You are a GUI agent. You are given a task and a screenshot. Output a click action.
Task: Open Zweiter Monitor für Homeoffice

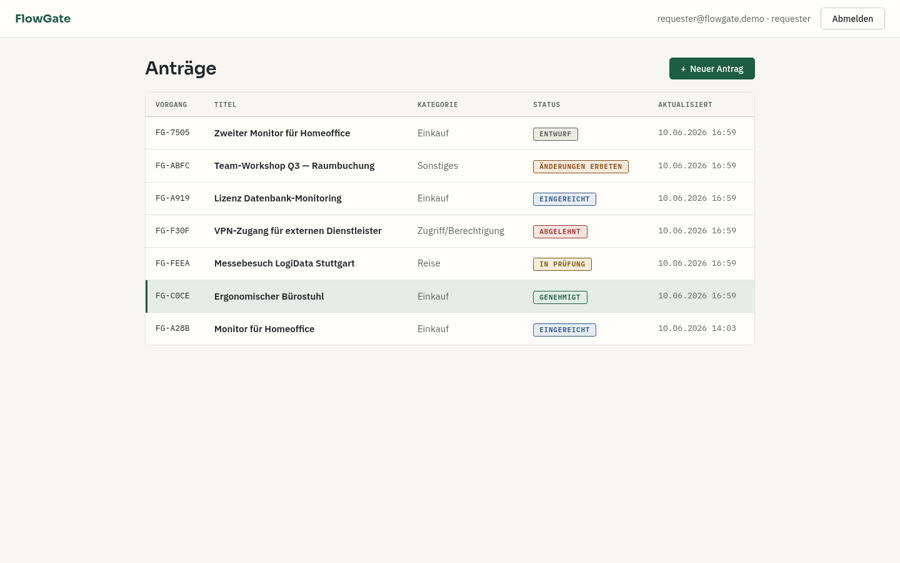point(282,133)
